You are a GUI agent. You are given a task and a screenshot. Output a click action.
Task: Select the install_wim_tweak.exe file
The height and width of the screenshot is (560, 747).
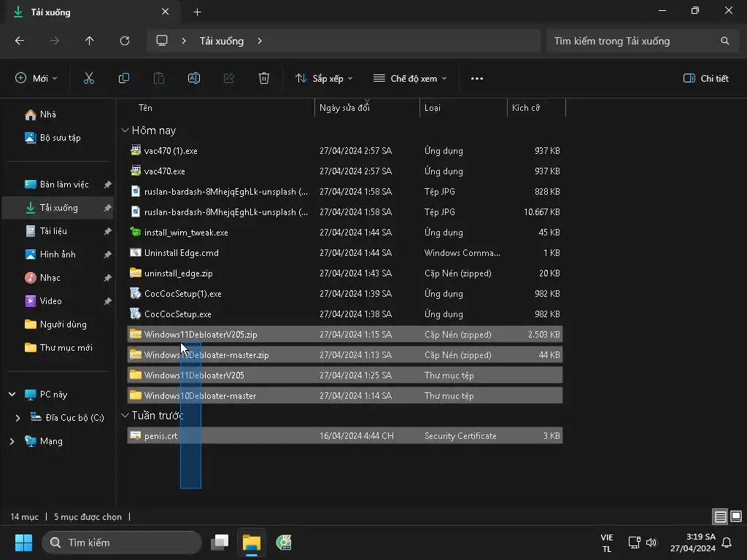point(345,233)
